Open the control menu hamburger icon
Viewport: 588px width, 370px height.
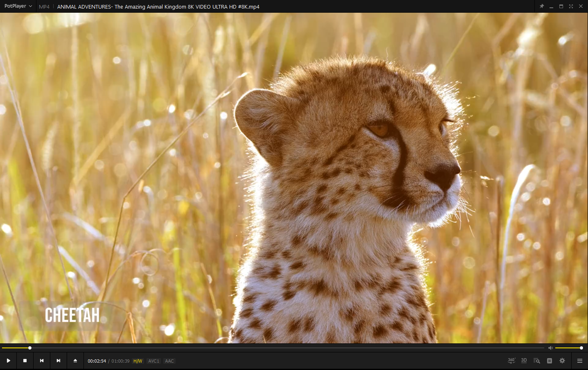pos(579,361)
